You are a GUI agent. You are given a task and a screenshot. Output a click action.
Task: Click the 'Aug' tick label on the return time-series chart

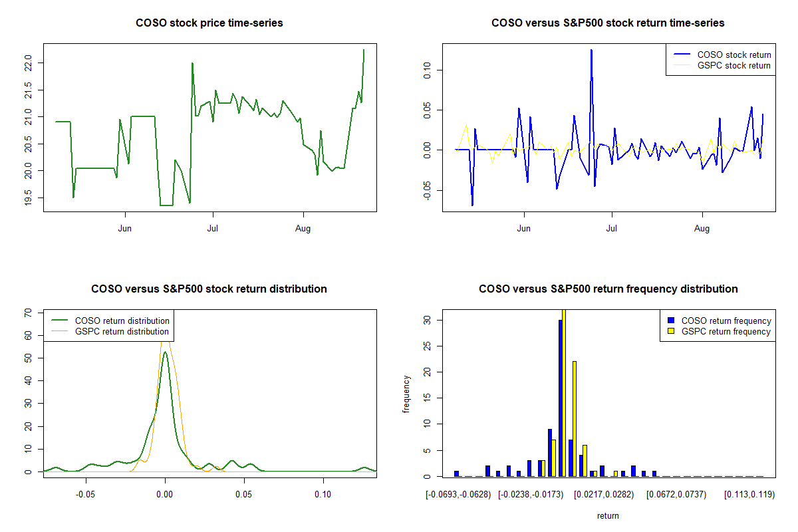(702, 229)
